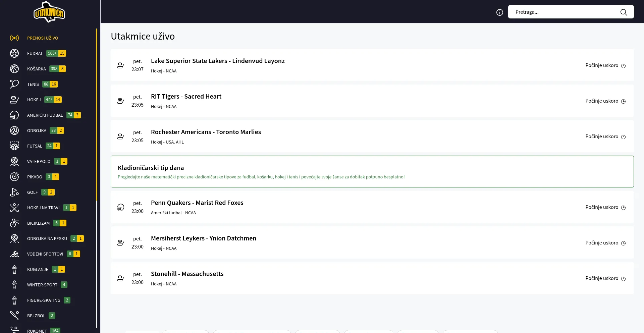Image resolution: width=644 pixels, height=333 pixels.
Task: Click the cycling icon for Biciklizam
Action: pyautogui.click(x=14, y=223)
